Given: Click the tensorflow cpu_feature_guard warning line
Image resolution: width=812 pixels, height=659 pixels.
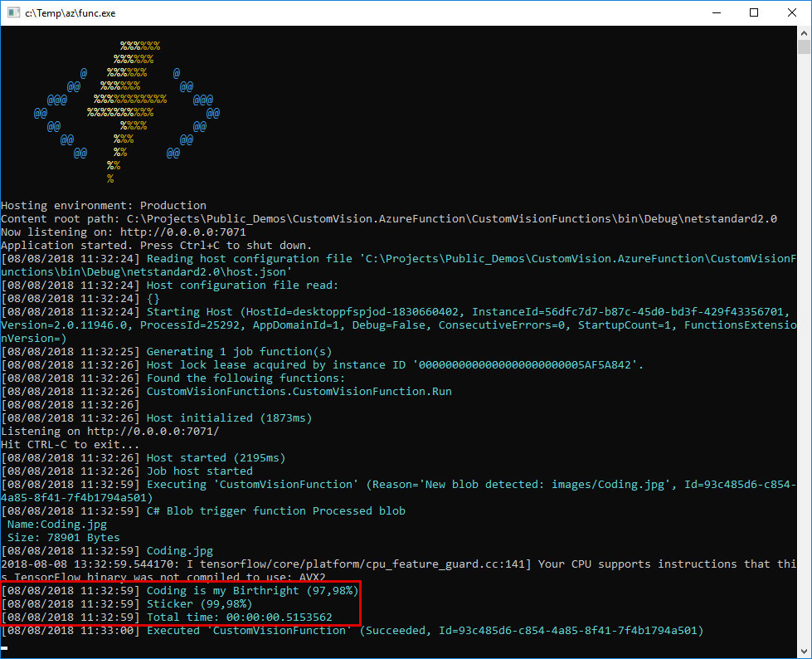Looking at the screenshot, I should [x=398, y=570].
